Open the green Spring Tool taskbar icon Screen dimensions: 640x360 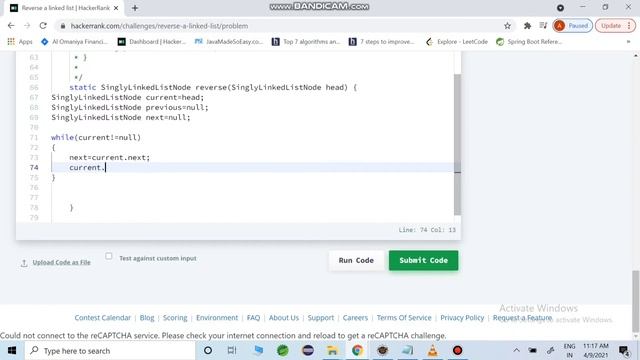point(282,351)
